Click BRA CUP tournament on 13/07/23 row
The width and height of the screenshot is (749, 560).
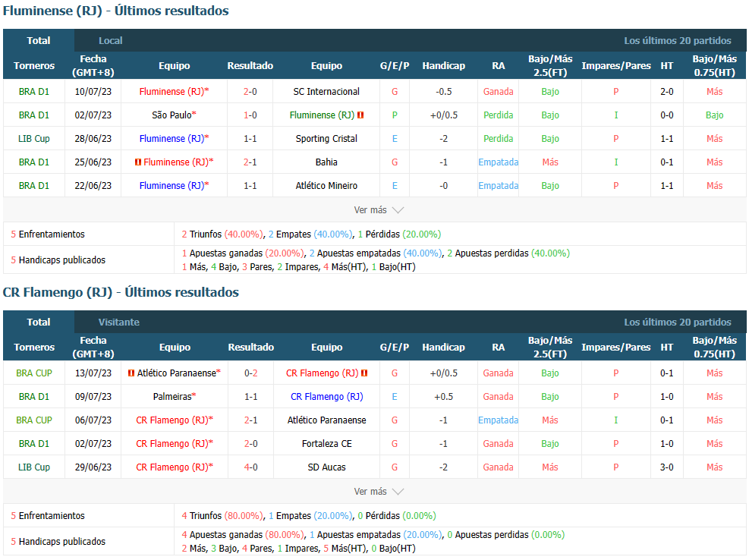click(x=34, y=373)
